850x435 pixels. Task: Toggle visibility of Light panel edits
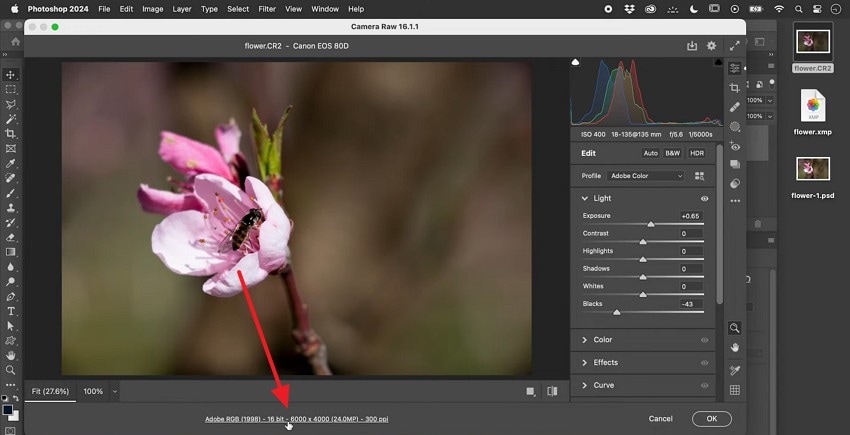[x=704, y=199]
